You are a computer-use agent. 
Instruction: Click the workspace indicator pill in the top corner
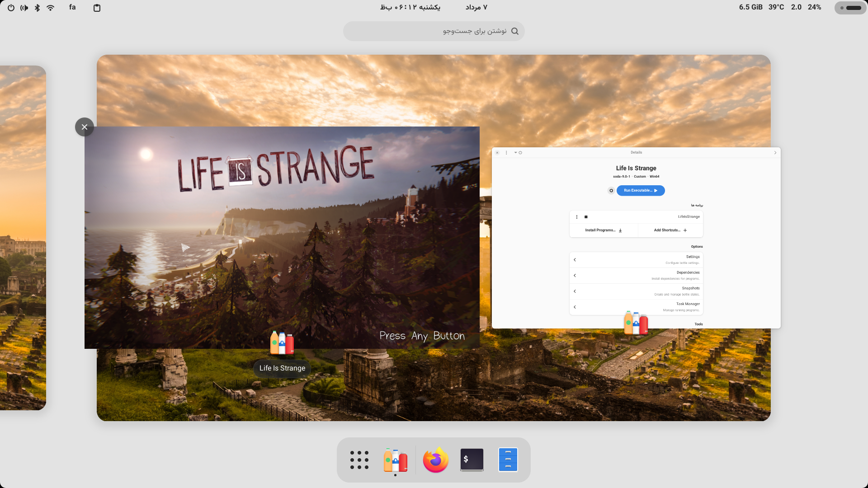click(850, 8)
